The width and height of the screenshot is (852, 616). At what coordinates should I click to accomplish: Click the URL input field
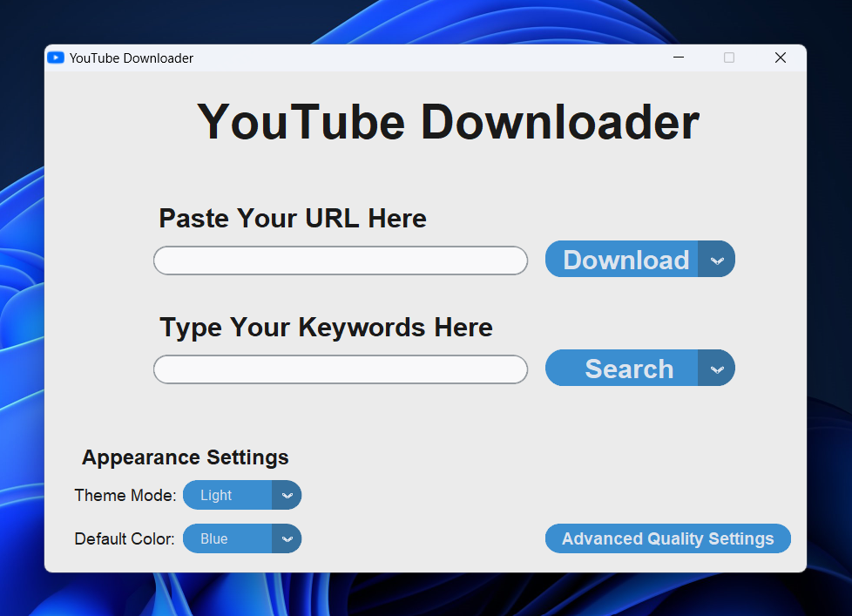pos(341,261)
